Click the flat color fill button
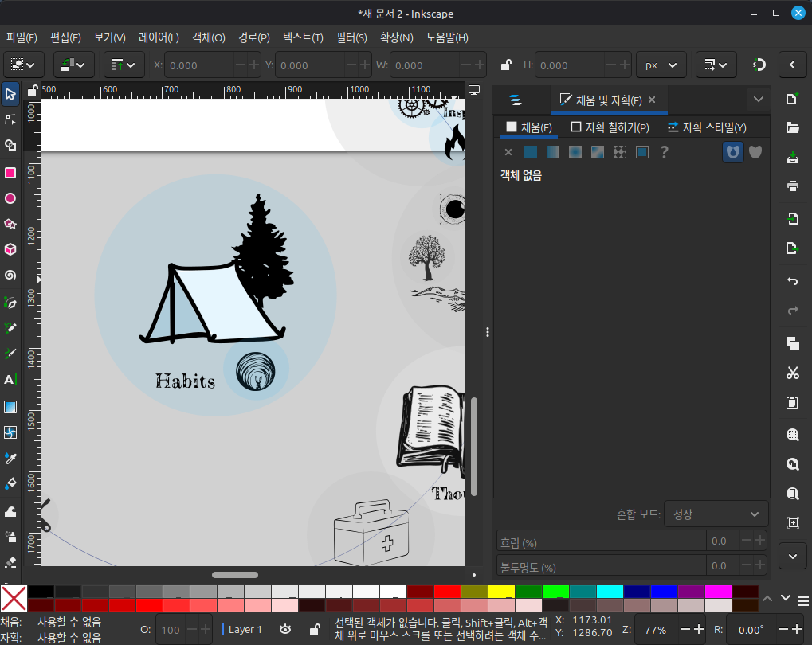812x645 pixels. [x=531, y=151]
